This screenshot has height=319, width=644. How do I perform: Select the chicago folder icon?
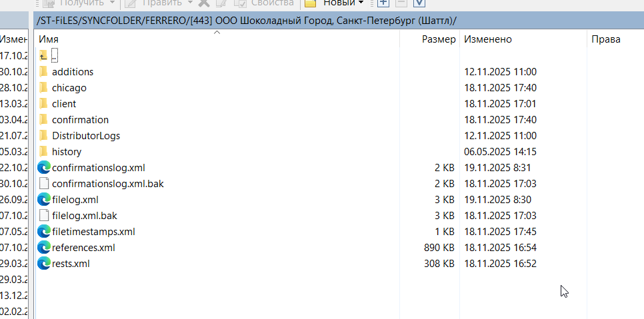tap(43, 87)
